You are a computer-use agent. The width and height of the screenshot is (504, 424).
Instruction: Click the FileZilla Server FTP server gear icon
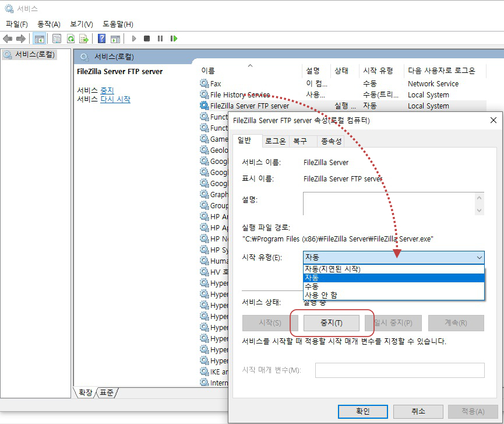(204, 106)
